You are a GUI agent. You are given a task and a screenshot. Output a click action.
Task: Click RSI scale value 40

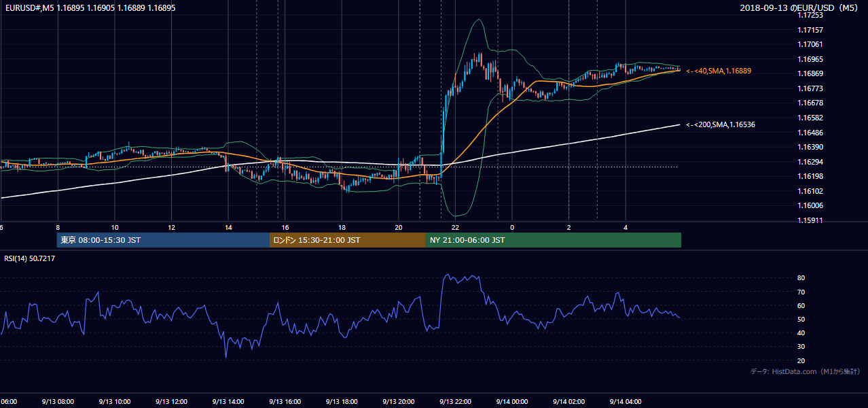pos(801,333)
